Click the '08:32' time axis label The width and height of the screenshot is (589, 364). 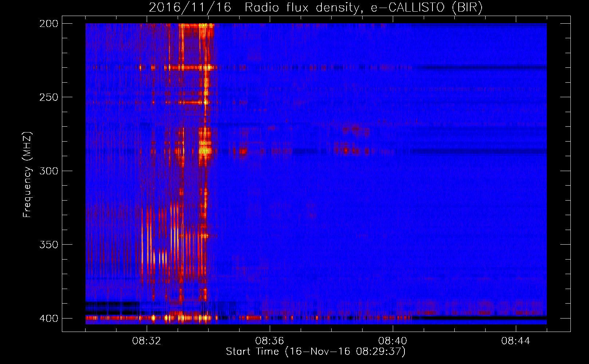point(147,341)
